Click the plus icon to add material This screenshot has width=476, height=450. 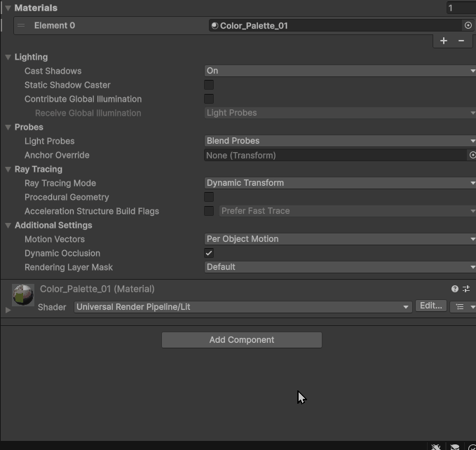[x=444, y=41]
